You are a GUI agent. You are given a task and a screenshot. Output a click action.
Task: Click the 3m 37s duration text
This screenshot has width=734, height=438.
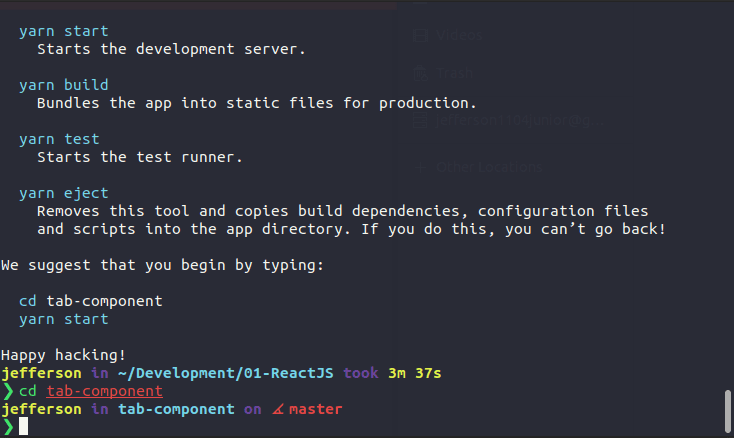click(414, 373)
